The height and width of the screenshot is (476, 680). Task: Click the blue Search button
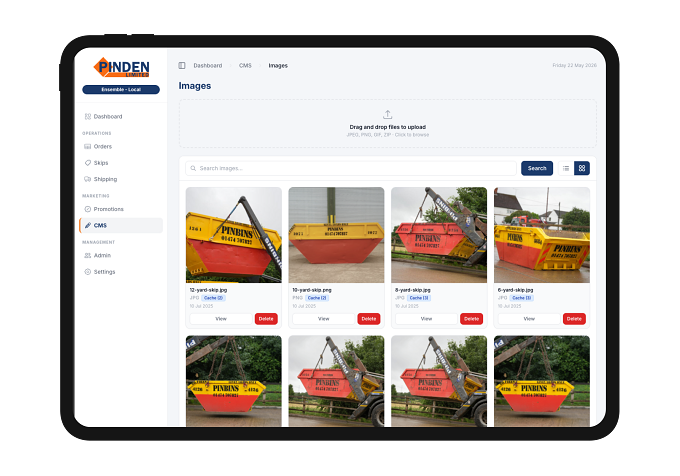point(537,168)
